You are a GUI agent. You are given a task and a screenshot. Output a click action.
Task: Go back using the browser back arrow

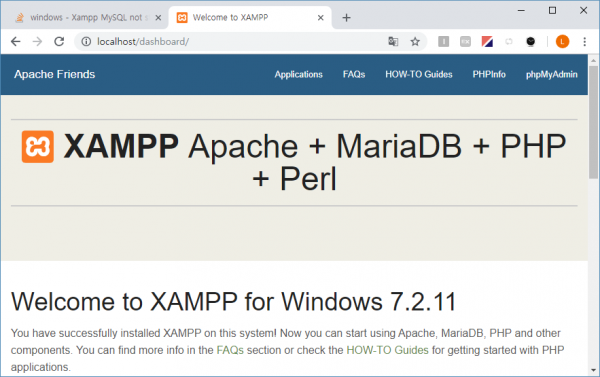pyautogui.click(x=15, y=41)
